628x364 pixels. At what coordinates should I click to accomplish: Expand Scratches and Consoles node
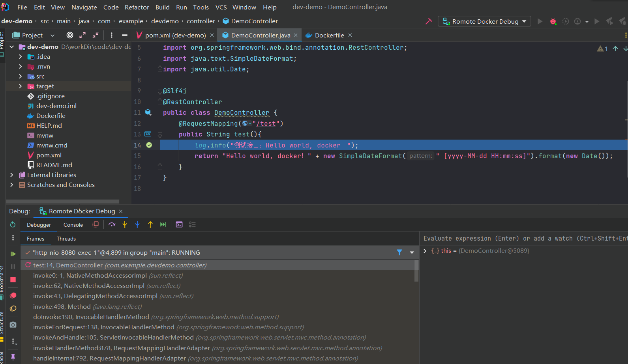tap(11, 185)
